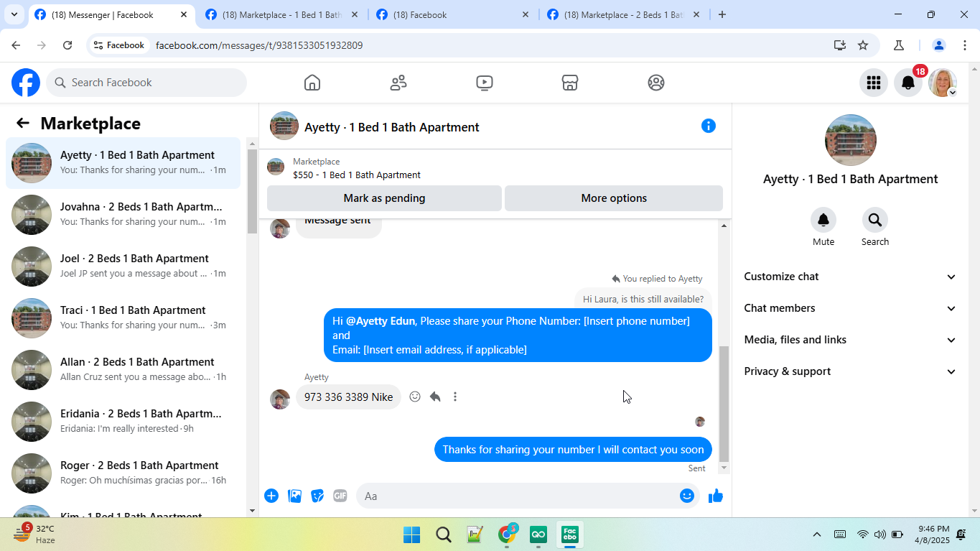React to the 973 336 3389 message
Viewport: 980px width, 551px height.
point(415,397)
